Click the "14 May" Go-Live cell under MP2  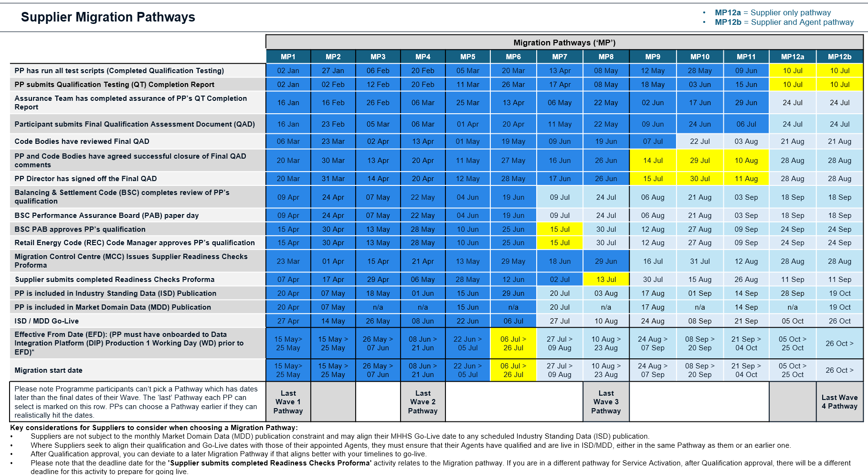333,321
